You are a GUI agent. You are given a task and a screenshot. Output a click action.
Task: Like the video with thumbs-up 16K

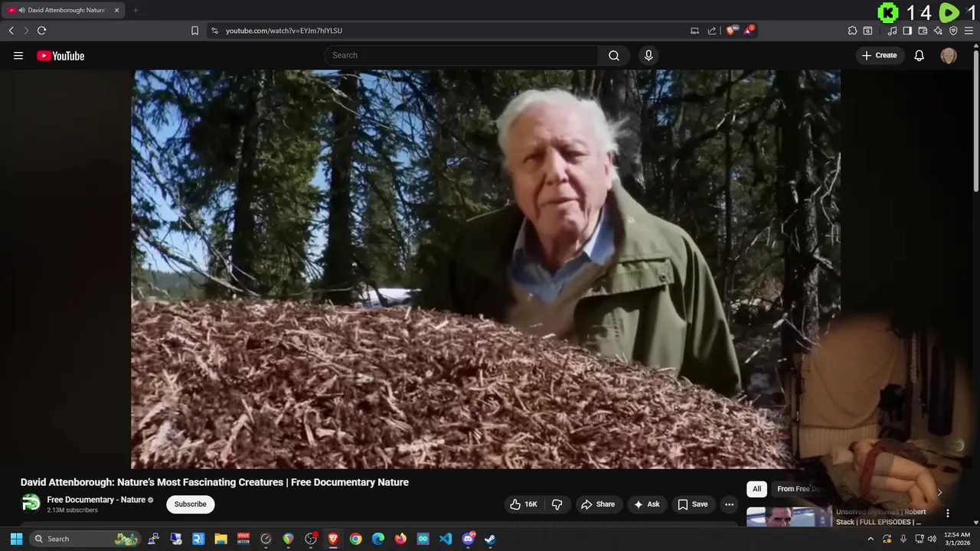[524, 504]
